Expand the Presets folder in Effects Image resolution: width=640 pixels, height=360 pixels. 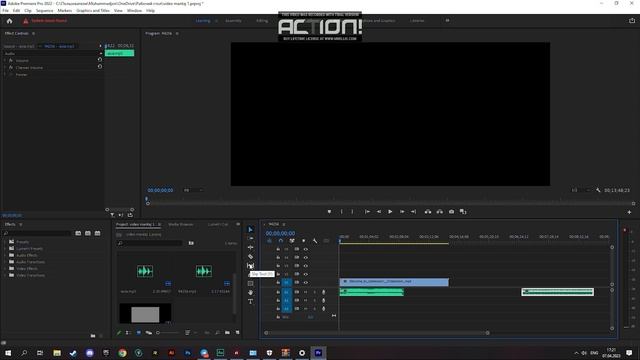[x=5, y=242]
